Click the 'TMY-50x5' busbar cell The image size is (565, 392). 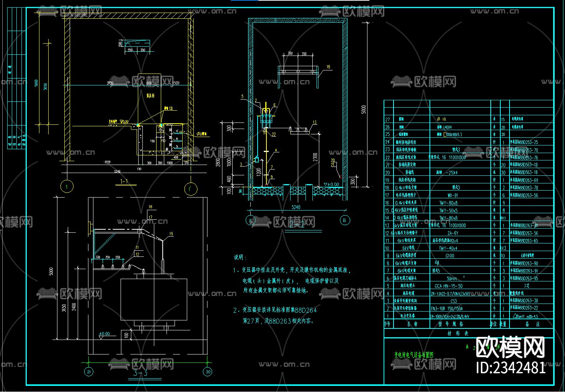[x=448, y=211]
